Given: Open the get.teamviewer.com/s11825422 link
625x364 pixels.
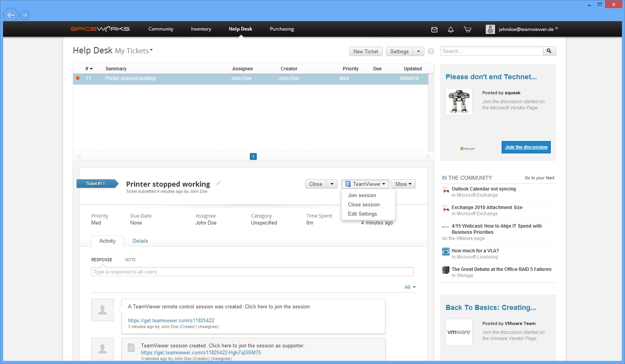Looking at the screenshot, I should [x=171, y=320].
